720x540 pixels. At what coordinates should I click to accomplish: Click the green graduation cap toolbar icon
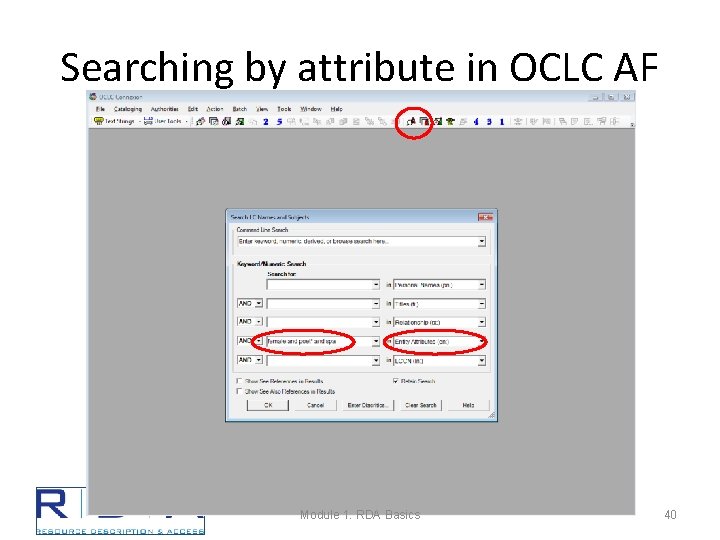pos(450,121)
